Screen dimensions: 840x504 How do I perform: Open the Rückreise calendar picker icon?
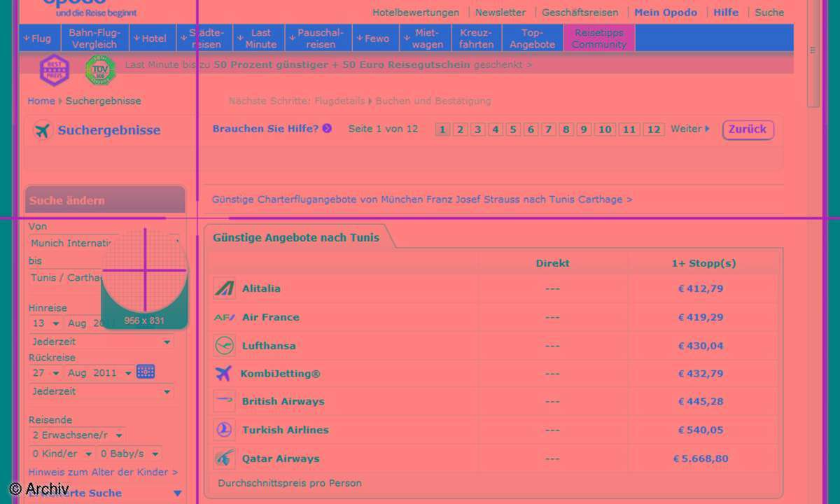click(146, 372)
